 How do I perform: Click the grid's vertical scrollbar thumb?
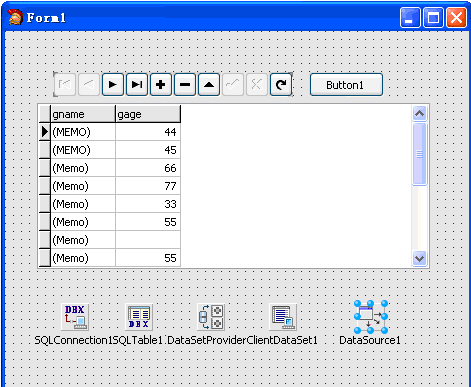point(419,154)
